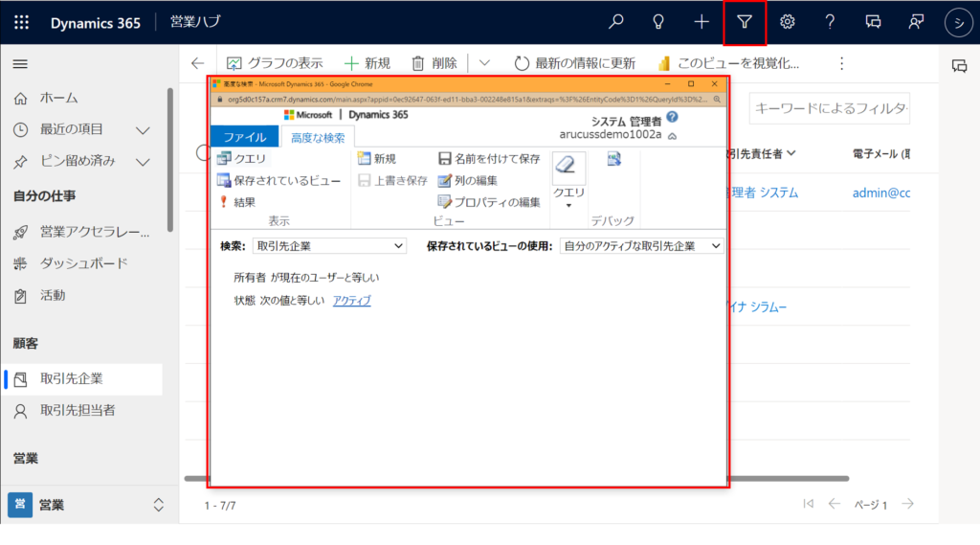Viewport: 980px width, 545px height.
Task: Click the search magnifier in top bar
Action: click(615, 22)
